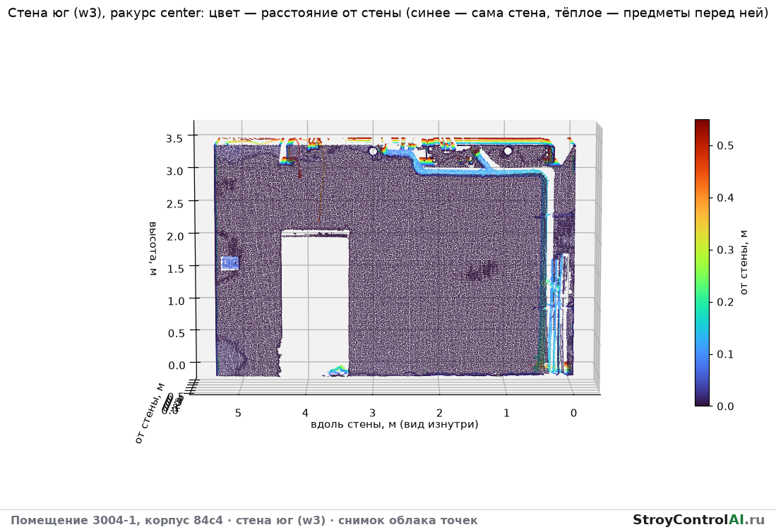Click height axis tick 2.0
The image size is (776, 532).
(x=176, y=236)
